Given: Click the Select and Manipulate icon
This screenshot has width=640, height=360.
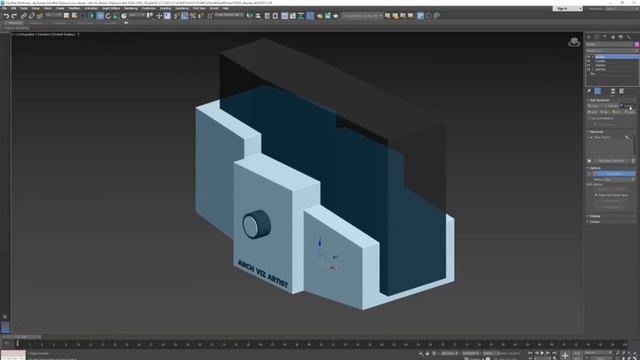Looking at the screenshot, I should [x=159, y=16].
